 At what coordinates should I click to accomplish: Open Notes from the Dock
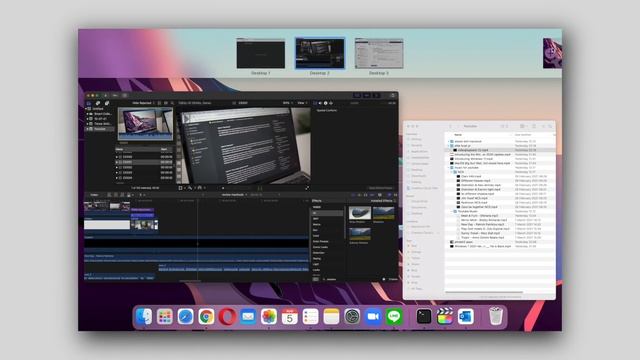[x=331, y=316]
